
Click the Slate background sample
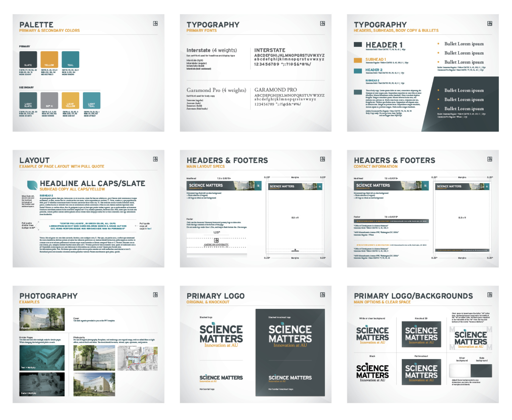click(481, 371)
